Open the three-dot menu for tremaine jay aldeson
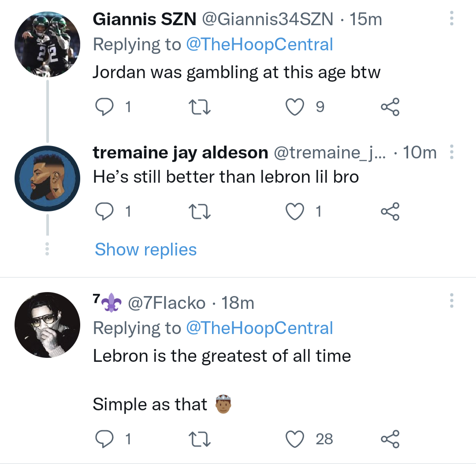 pyautogui.click(x=451, y=152)
